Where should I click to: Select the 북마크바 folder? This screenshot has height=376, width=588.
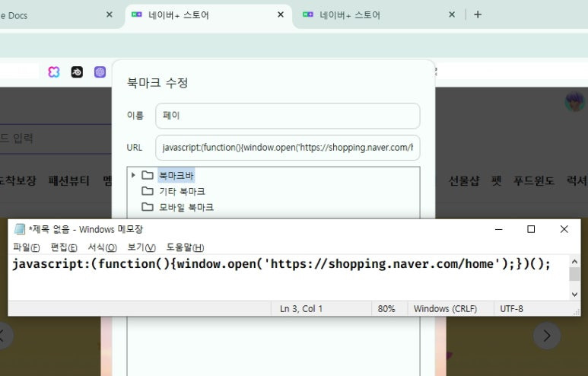pos(176,175)
